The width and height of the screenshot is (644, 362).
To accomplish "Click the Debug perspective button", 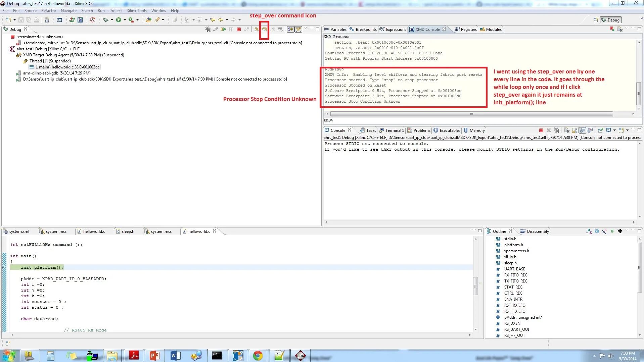I will click(611, 20).
